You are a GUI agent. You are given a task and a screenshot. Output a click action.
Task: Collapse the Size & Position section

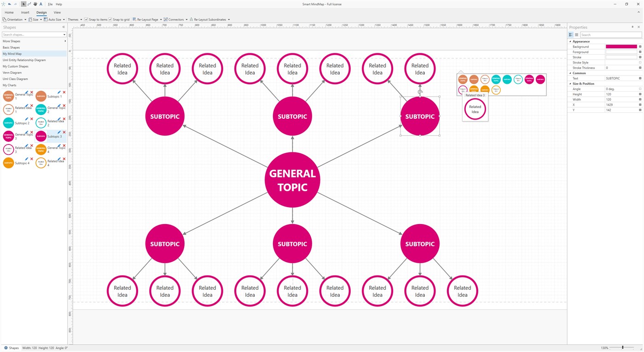(x=570, y=83)
